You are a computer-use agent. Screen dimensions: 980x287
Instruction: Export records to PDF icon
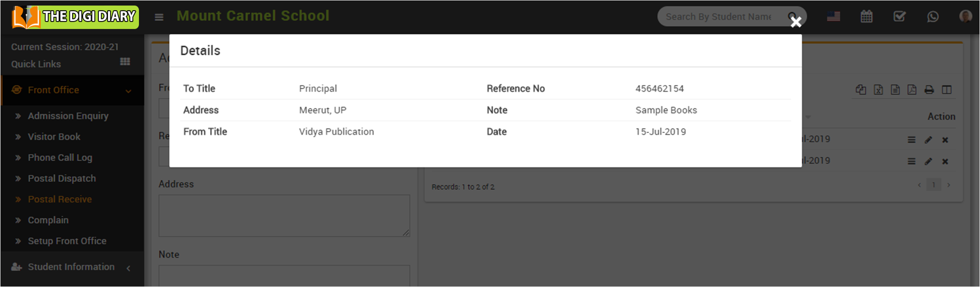point(912,90)
